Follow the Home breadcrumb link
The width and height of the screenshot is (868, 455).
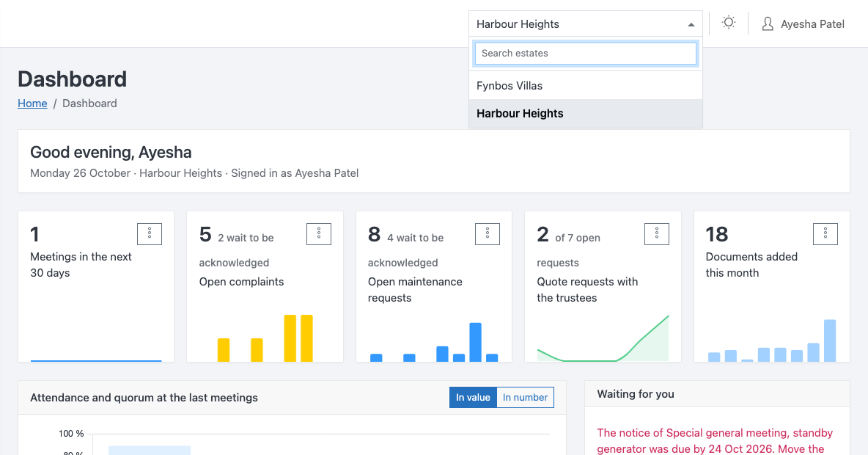[32, 103]
